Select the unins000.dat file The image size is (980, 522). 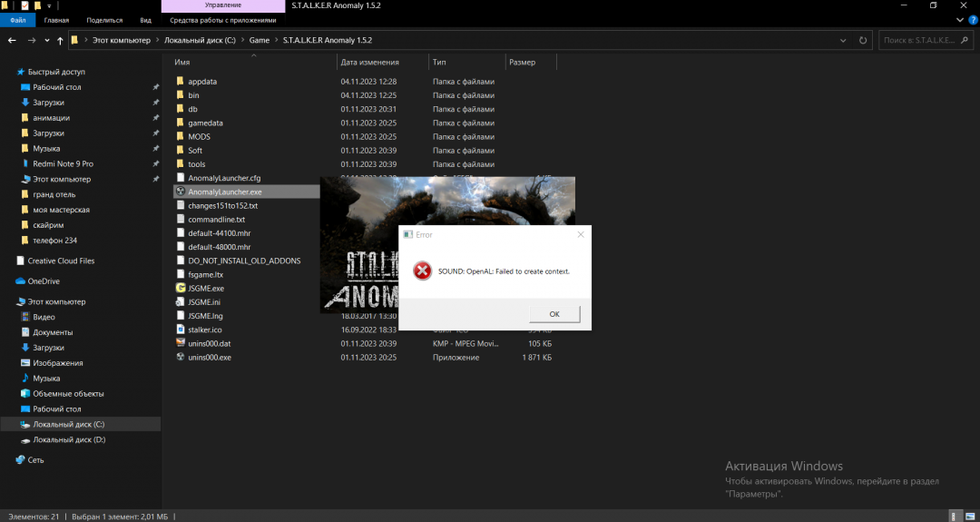(210, 343)
